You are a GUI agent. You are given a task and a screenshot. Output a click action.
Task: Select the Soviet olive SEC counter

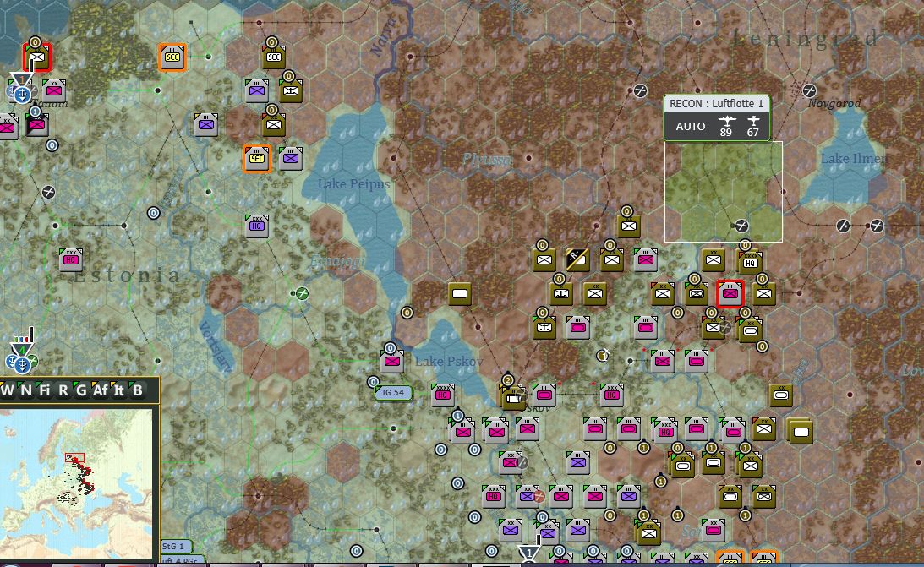coord(273,57)
